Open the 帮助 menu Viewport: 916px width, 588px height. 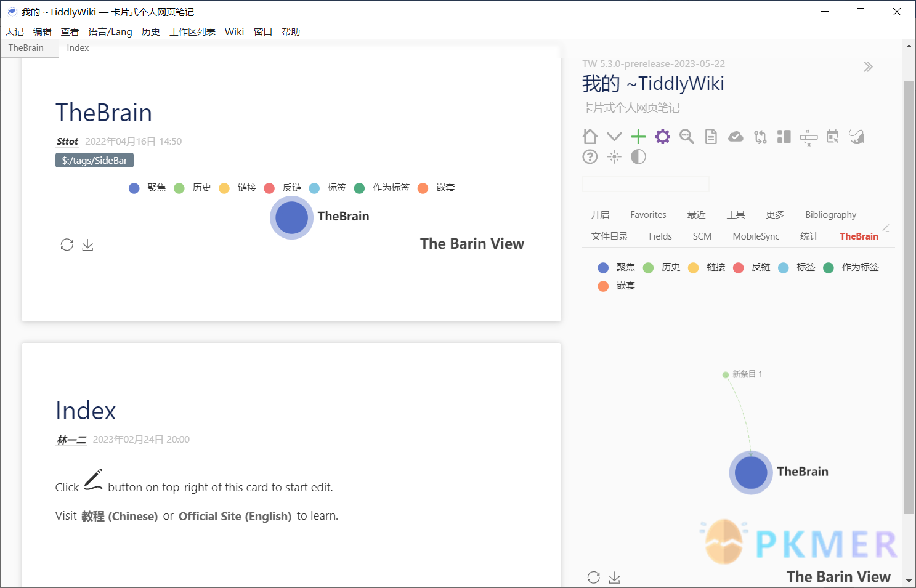pos(291,31)
